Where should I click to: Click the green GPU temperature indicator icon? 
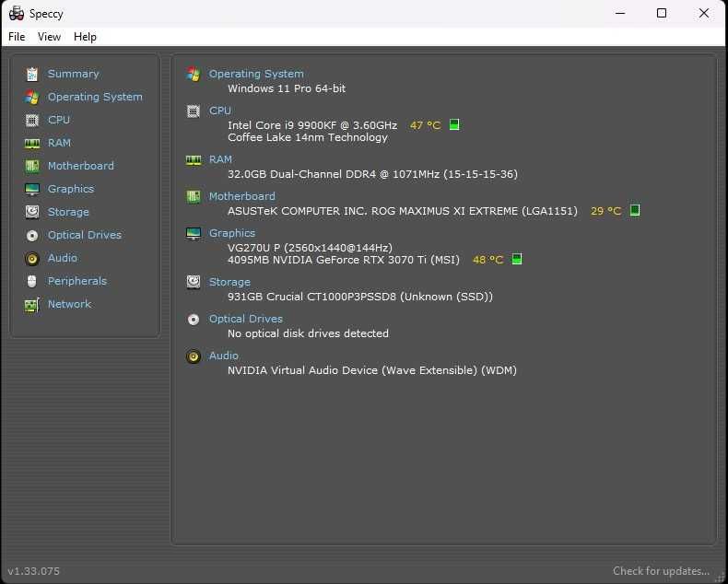516,259
